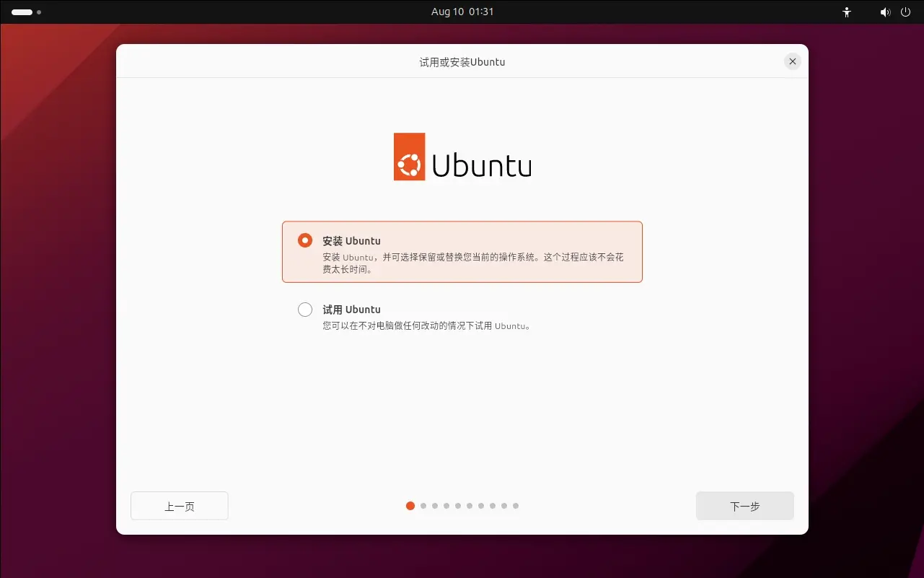This screenshot has height=578, width=924.
Task: Click the Activities workspace pill indicator
Action: [22, 12]
